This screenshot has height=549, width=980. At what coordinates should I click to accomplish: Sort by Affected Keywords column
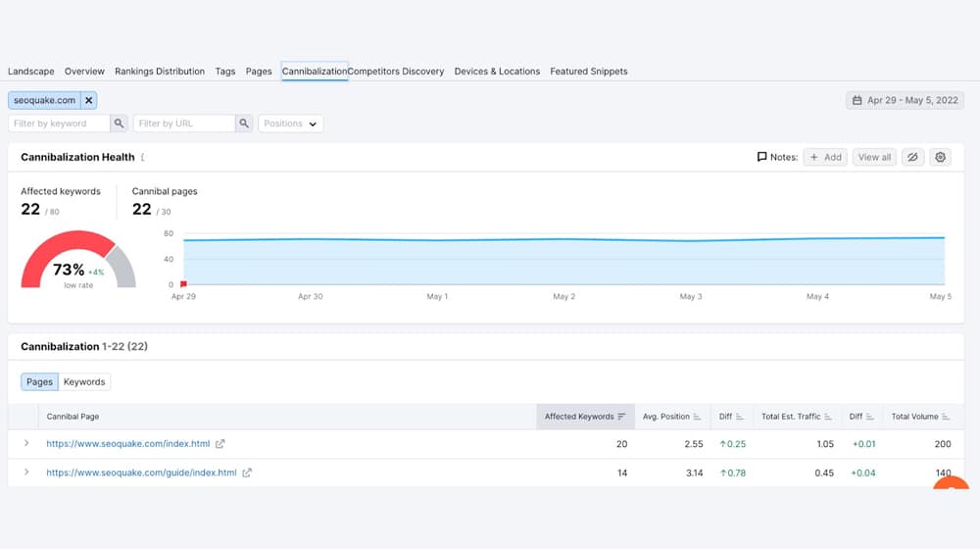coord(585,417)
